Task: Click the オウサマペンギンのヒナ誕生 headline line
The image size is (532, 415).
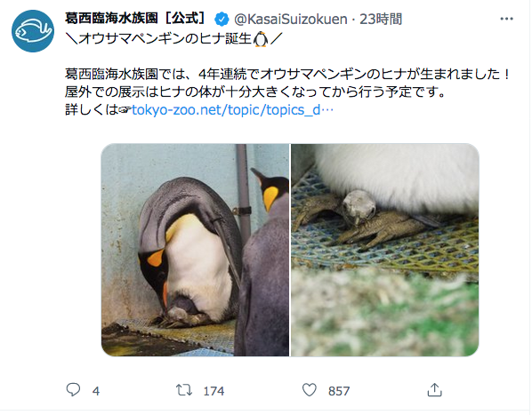Action: coord(173,39)
